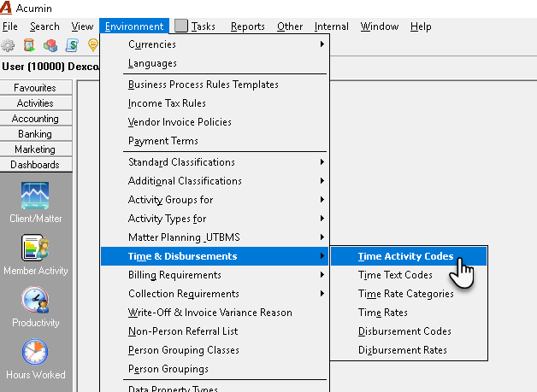Viewport: 537px width, 392px height.
Task: Select Non-Person Referral List
Action: pos(215,331)
